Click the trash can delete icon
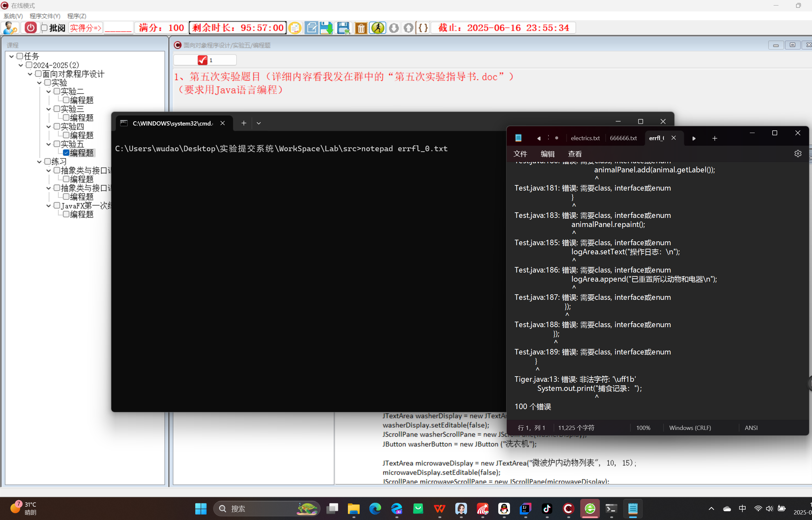 point(361,28)
